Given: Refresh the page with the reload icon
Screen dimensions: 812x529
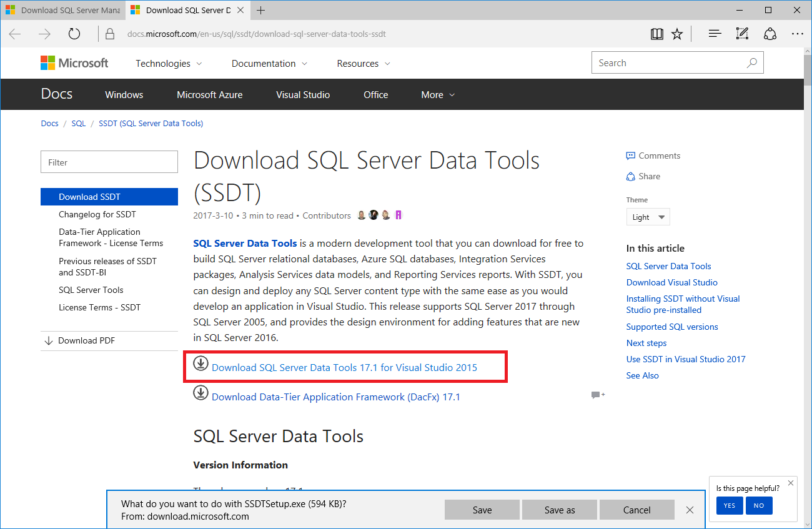Looking at the screenshot, I should [x=74, y=34].
